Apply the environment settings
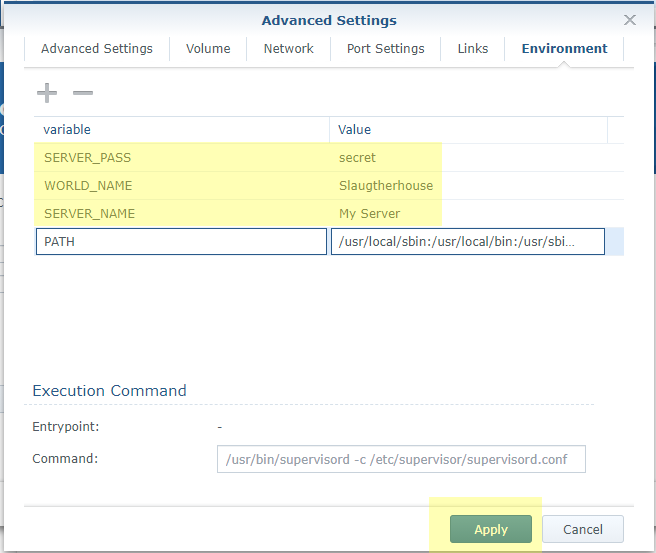 point(491,529)
